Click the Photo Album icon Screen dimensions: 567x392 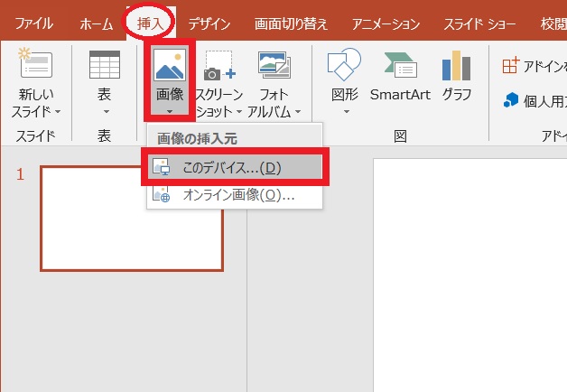(273, 66)
